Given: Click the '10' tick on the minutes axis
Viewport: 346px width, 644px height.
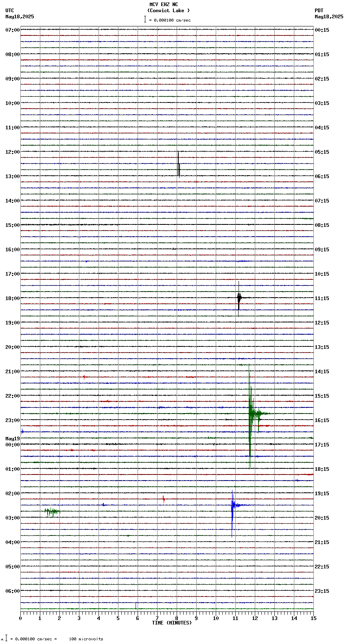Looking at the screenshot, I should coord(216,618).
